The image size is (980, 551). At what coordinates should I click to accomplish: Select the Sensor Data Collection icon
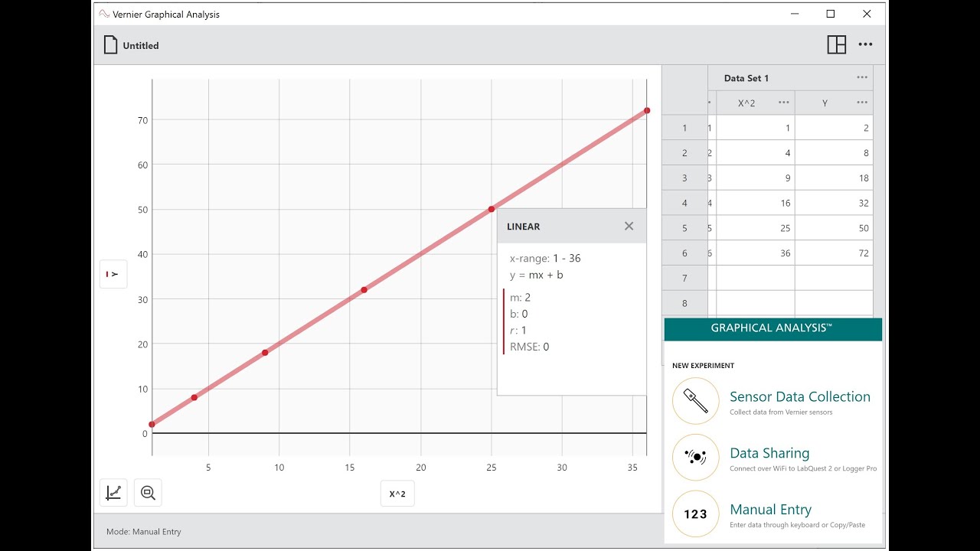click(695, 401)
